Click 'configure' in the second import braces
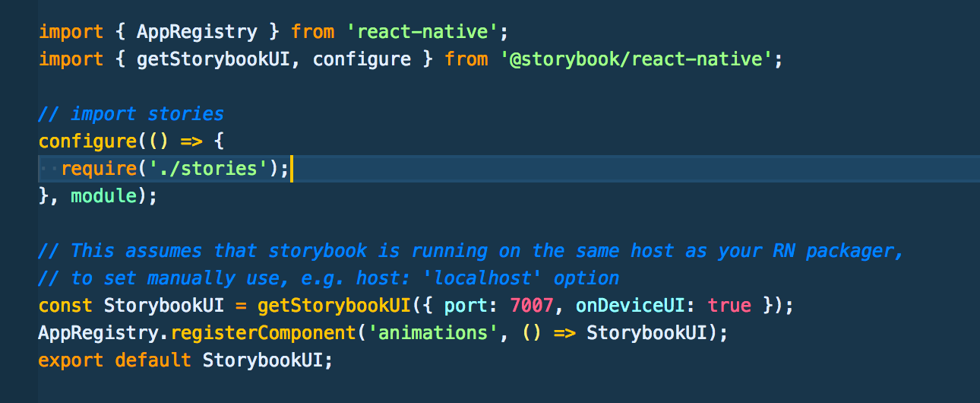 point(362,59)
